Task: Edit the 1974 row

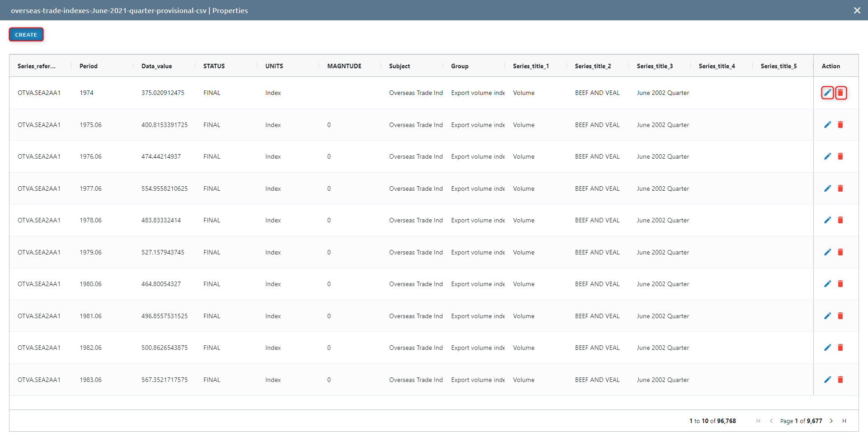Action: click(x=827, y=93)
